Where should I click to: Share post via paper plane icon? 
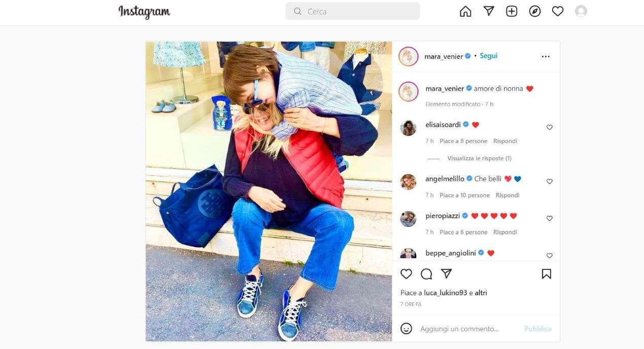pos(446,274)
